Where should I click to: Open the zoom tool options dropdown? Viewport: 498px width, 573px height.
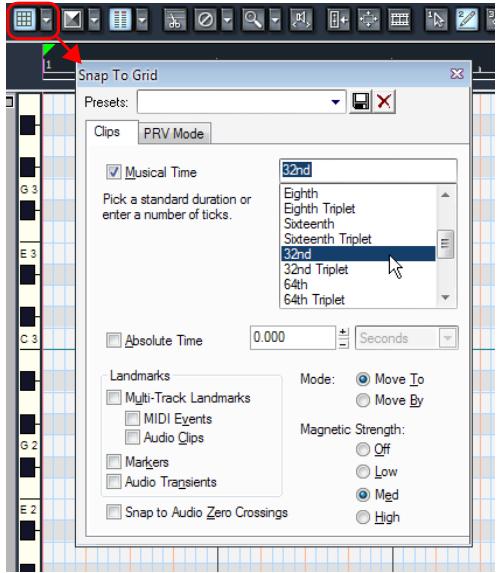click(x=275, y=19)
